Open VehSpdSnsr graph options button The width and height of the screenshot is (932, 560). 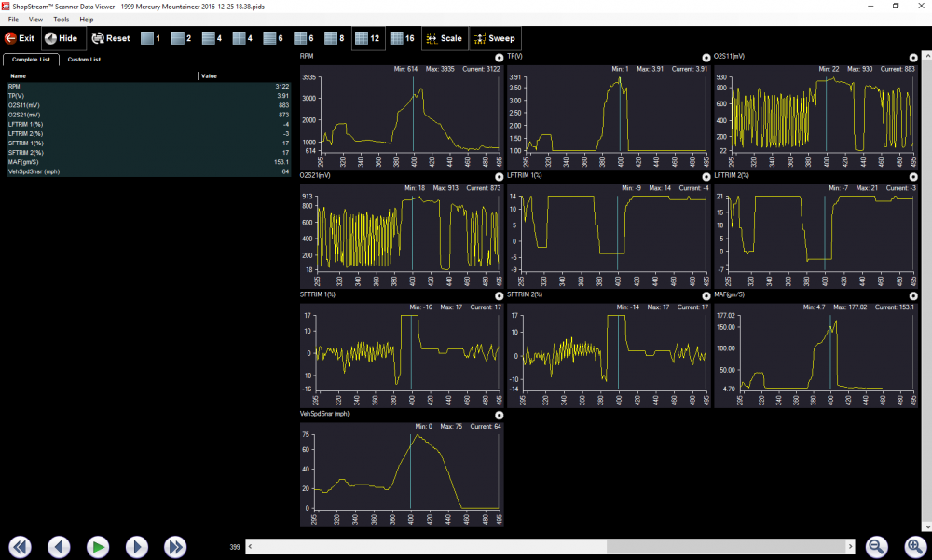click(500, 415)
